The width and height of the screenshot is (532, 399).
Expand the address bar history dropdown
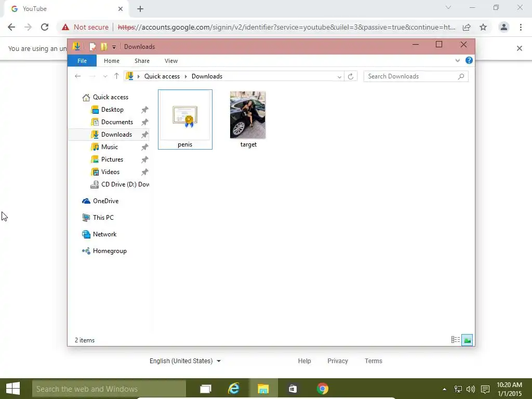click(x=339, y=77)
